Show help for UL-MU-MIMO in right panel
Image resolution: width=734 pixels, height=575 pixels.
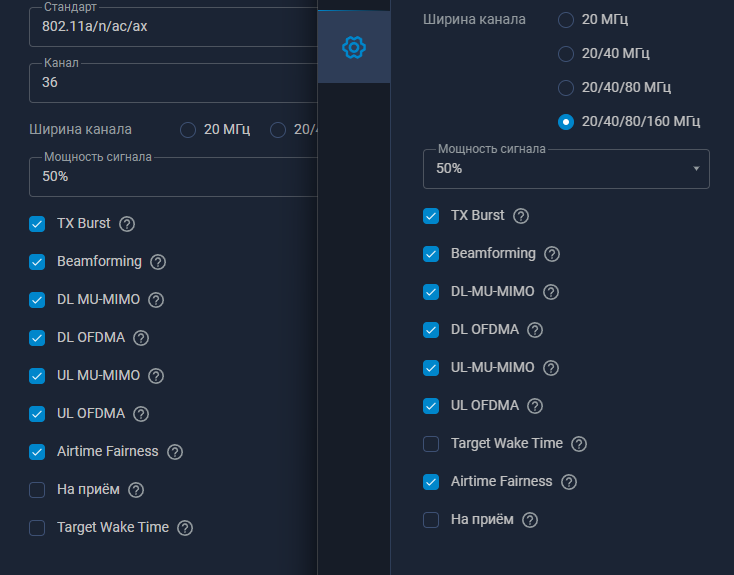click(x=551, y=368)
